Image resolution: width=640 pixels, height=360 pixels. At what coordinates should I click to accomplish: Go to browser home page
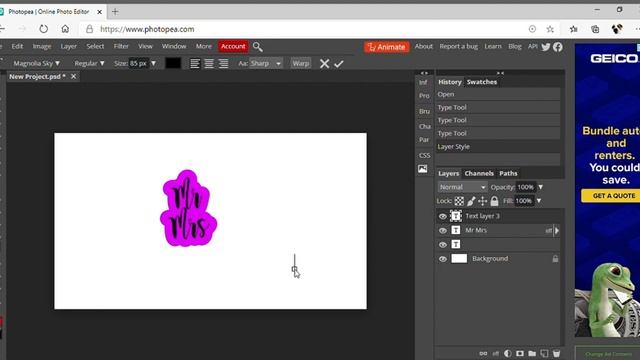pyautogui.click(x=65, y=29)
